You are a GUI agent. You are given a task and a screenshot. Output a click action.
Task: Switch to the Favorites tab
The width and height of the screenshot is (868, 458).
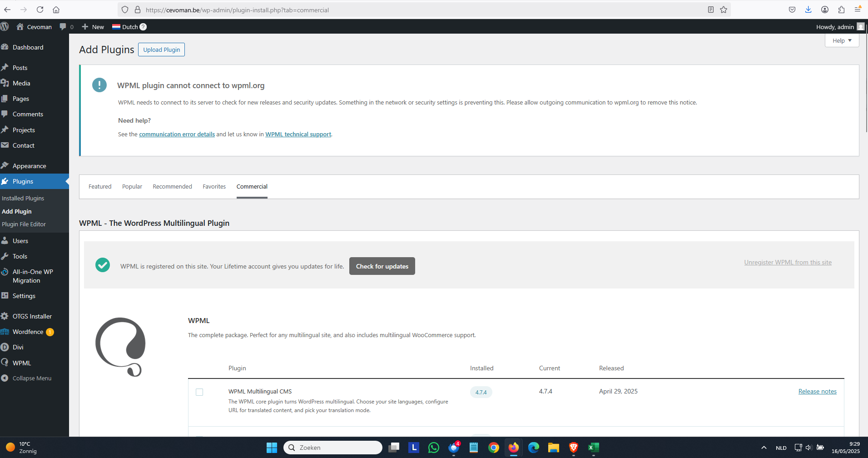pyautogui.click(x=214, y=186)
